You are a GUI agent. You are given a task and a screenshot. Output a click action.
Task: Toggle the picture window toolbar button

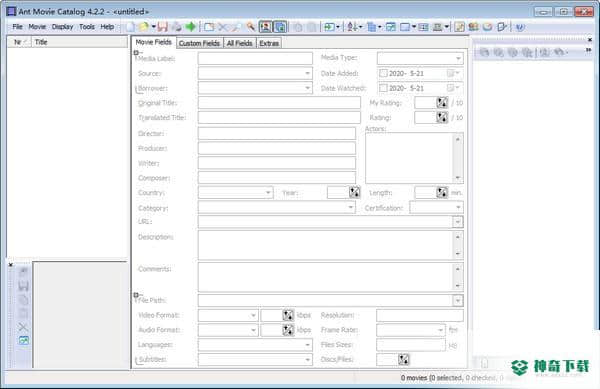tap(265, 27)
